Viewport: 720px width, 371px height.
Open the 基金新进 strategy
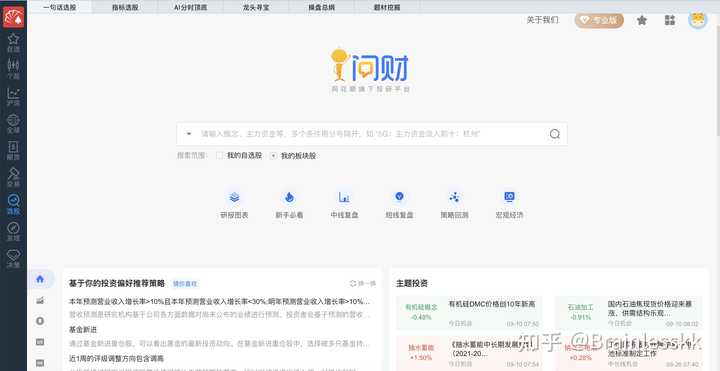pyautogui.click(x=83, y=330)
